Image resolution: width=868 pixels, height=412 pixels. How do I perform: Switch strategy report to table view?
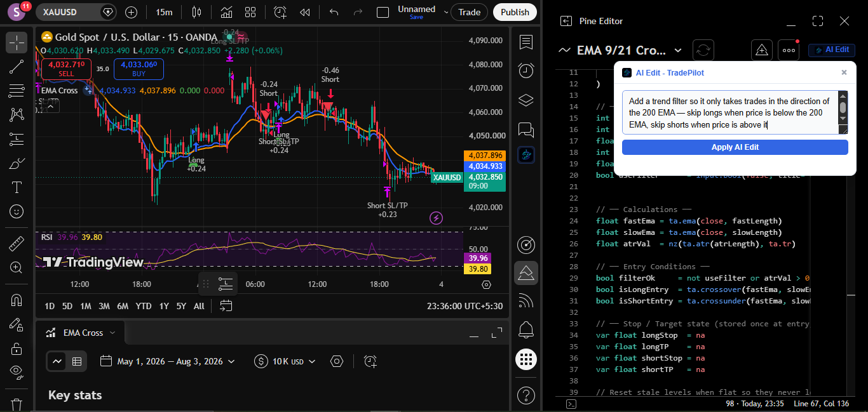[77, 361]
